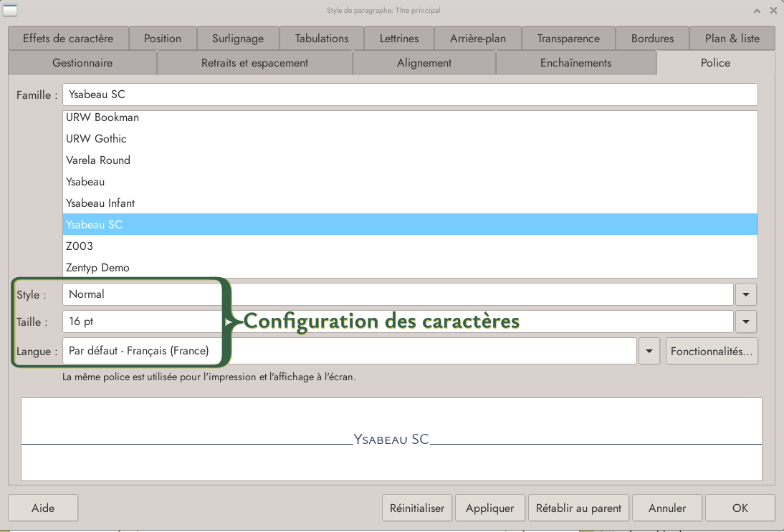Open the Position tab
This screenshot has width=784, height=532.
click(x=163, y=39)
